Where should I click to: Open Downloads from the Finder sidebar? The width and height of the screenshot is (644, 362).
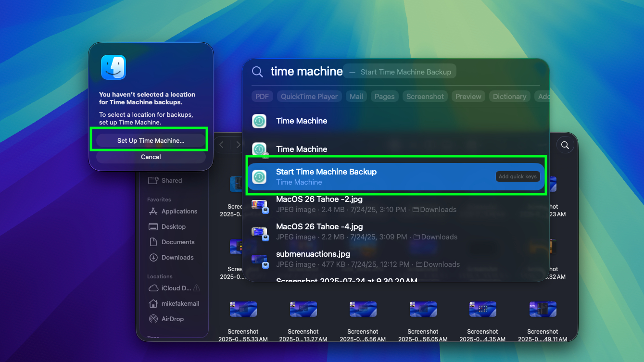point(171,257)
